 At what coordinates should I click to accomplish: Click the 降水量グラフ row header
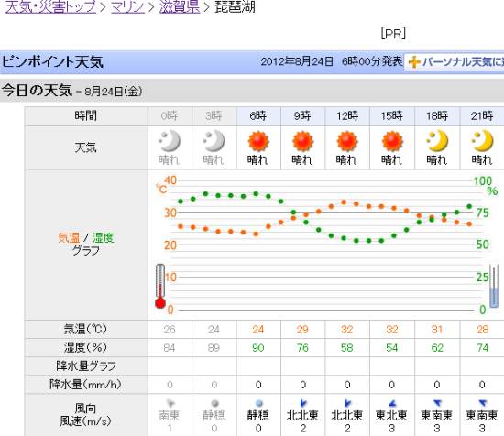86,365
